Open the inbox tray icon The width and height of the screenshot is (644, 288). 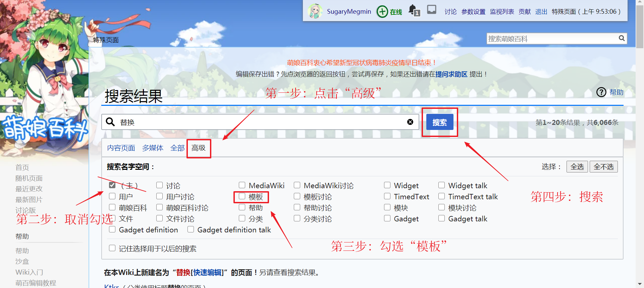(432, 10)
